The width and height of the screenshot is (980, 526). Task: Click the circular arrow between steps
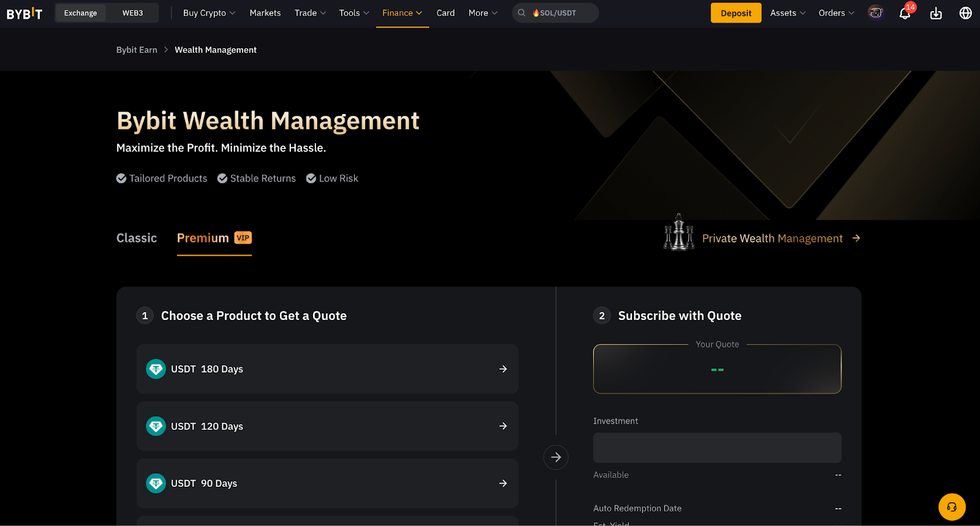pos(556,457)
